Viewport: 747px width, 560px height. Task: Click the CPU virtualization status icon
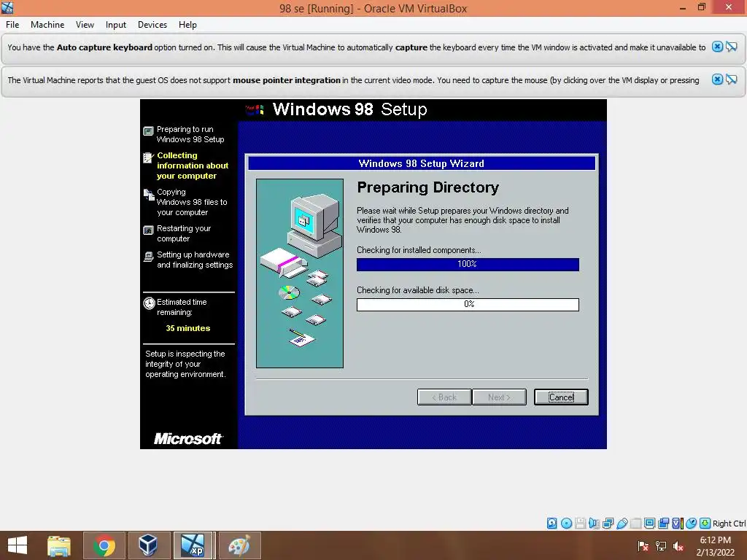point(678,524)
